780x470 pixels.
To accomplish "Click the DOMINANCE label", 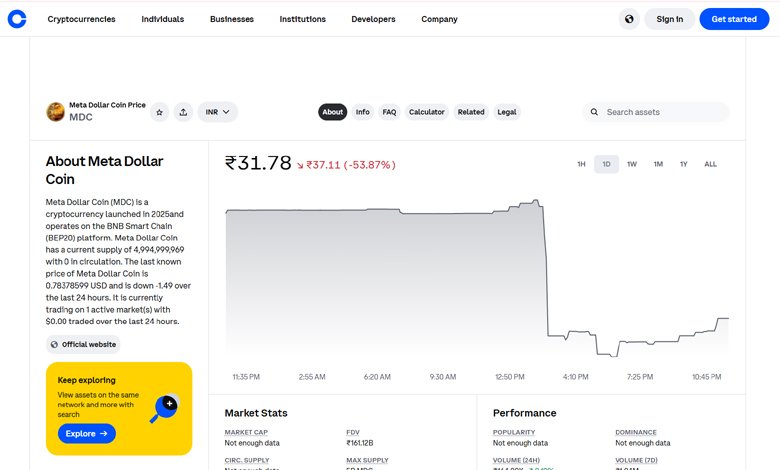I will 636,432.
